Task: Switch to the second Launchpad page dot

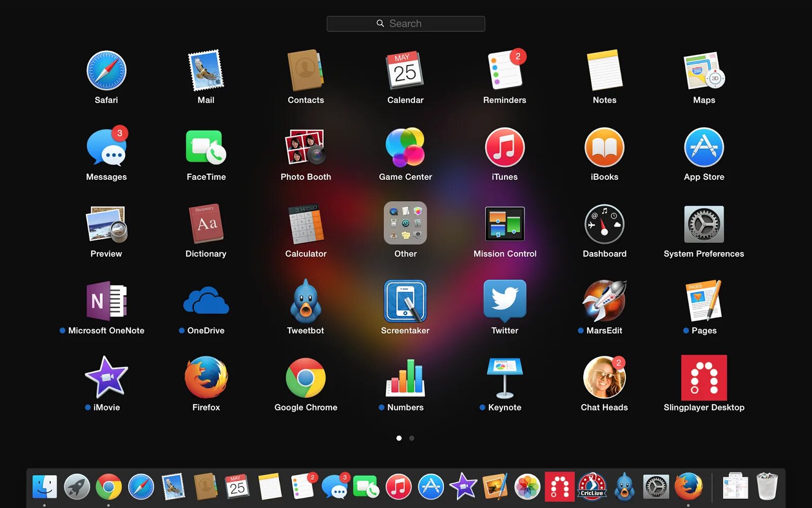Action: click(412, 438)
